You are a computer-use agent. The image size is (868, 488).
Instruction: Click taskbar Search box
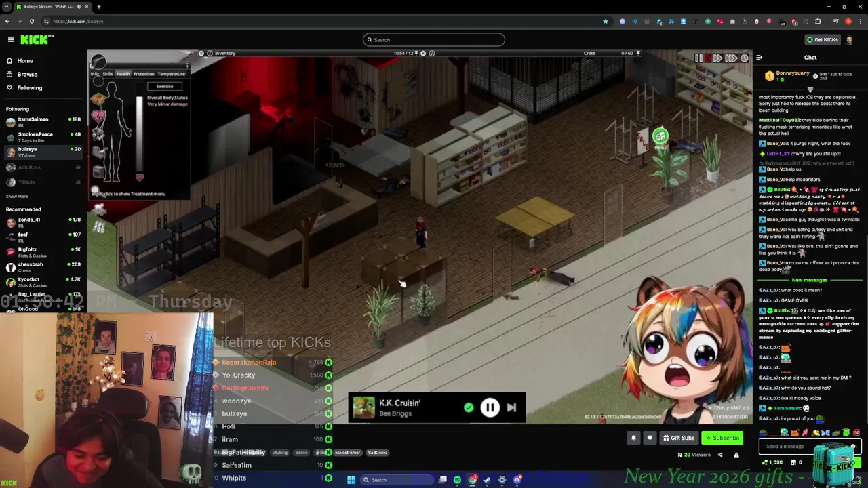(x=397, y=480)
